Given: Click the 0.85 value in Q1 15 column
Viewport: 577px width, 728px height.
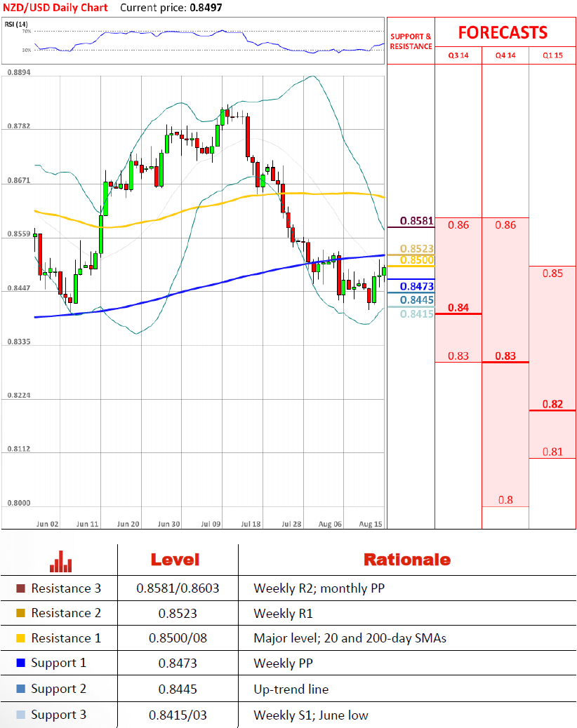Looking at the screenshot, I should (552, 274).
